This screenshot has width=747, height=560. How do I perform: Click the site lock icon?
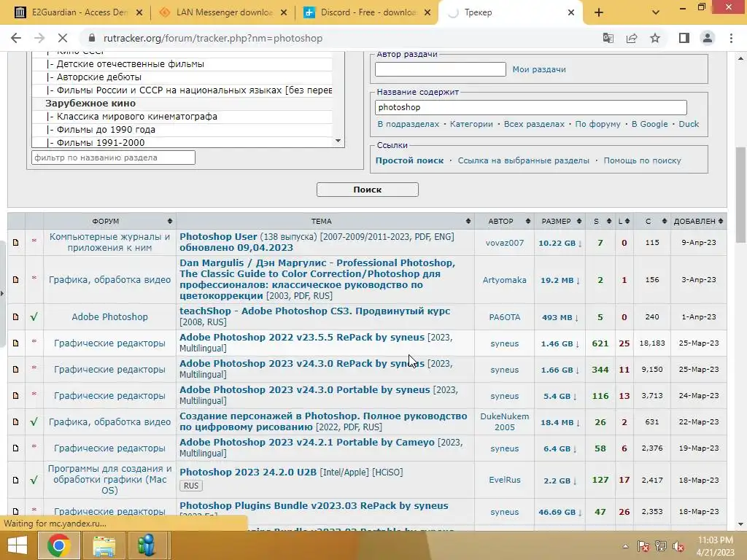point(92,38)
